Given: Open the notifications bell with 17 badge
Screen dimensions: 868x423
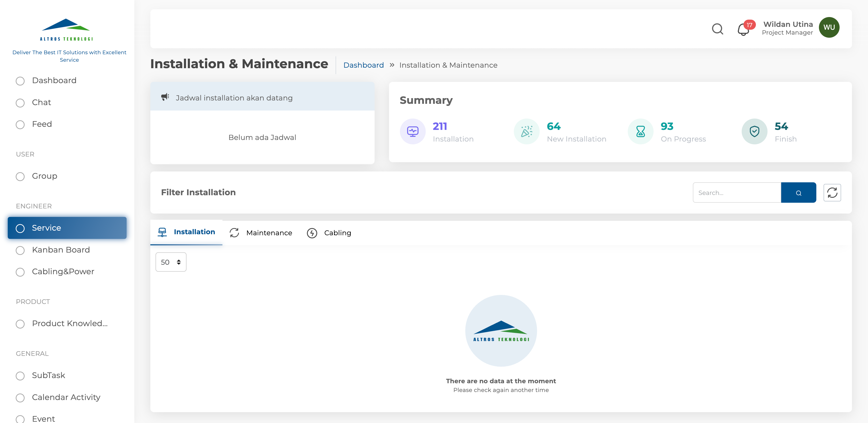Looking at the screenshot, I should 743,30.
